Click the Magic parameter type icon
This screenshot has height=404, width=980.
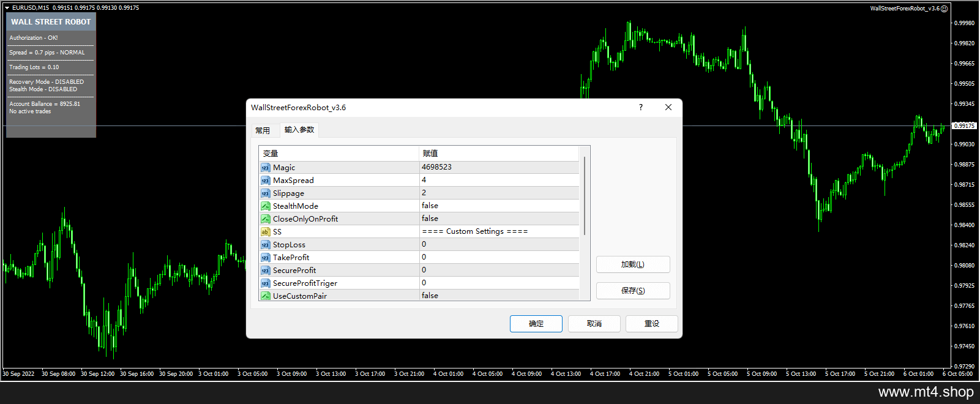[x=265, y=168]
